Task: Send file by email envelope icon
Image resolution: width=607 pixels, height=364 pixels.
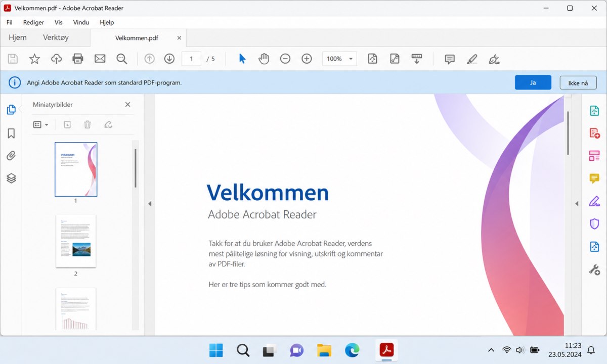Action: tap(100, 59)
